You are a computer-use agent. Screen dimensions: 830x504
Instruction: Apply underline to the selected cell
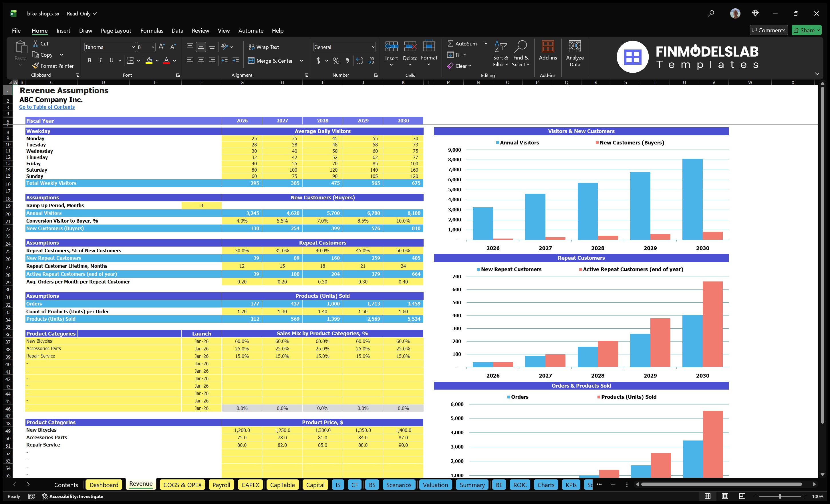(x=111, y=61)
